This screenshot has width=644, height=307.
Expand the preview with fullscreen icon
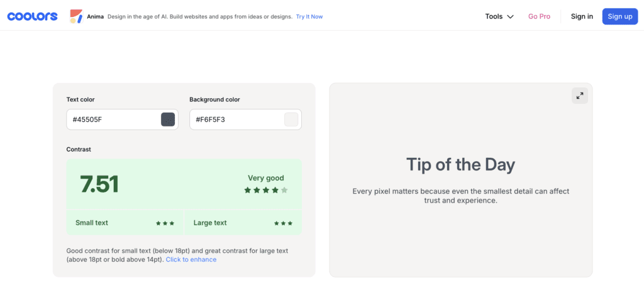580,96
